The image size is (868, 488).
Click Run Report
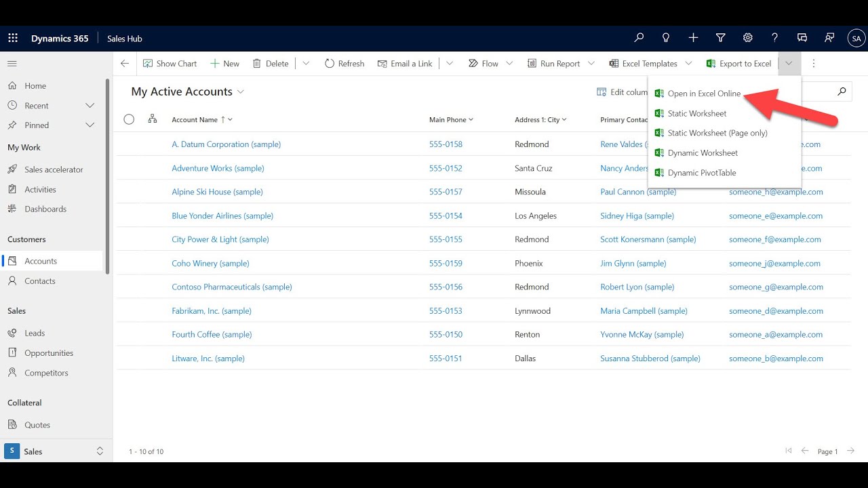[x=553, y=64]
